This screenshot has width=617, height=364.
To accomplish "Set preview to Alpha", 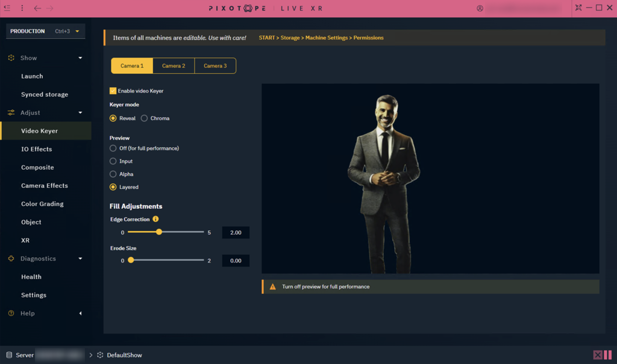I will [x=113, y=174].
